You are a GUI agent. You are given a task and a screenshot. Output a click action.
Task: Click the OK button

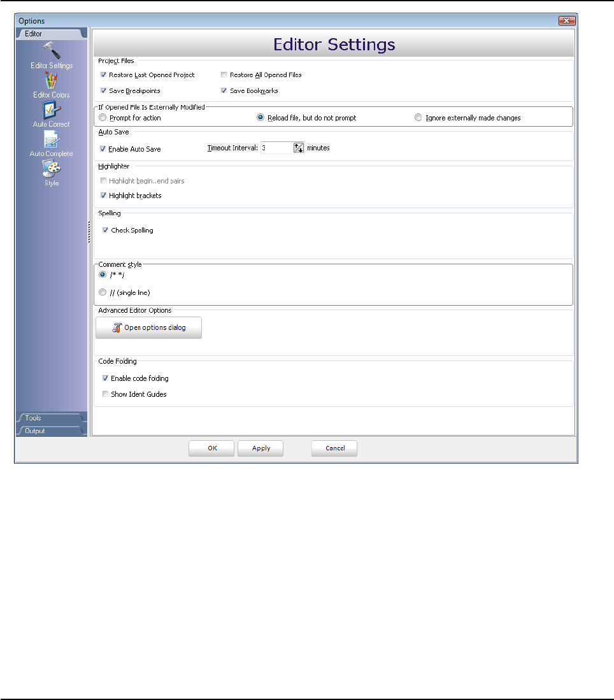[x=211, y=448]
